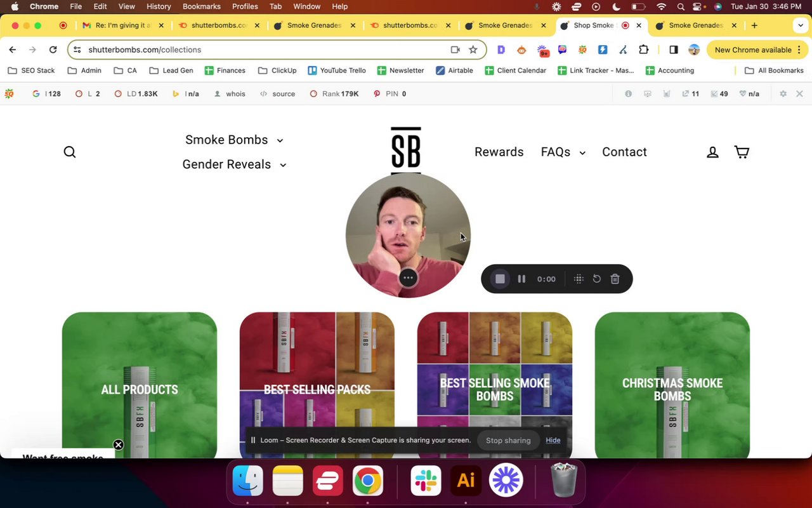The height and width of the screenshot is (508, 812).
Task: Click the SEOquake info icon
Action: 628,93
